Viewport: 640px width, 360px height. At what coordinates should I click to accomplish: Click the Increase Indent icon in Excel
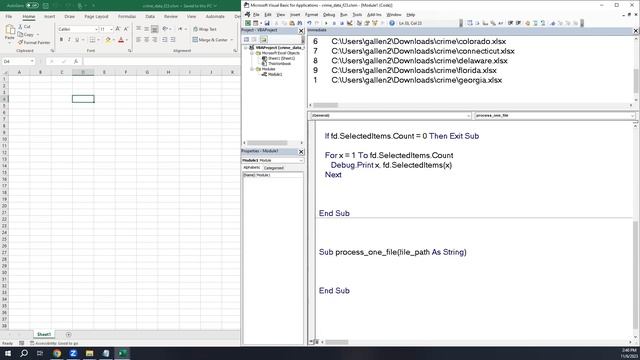point(173,40)
